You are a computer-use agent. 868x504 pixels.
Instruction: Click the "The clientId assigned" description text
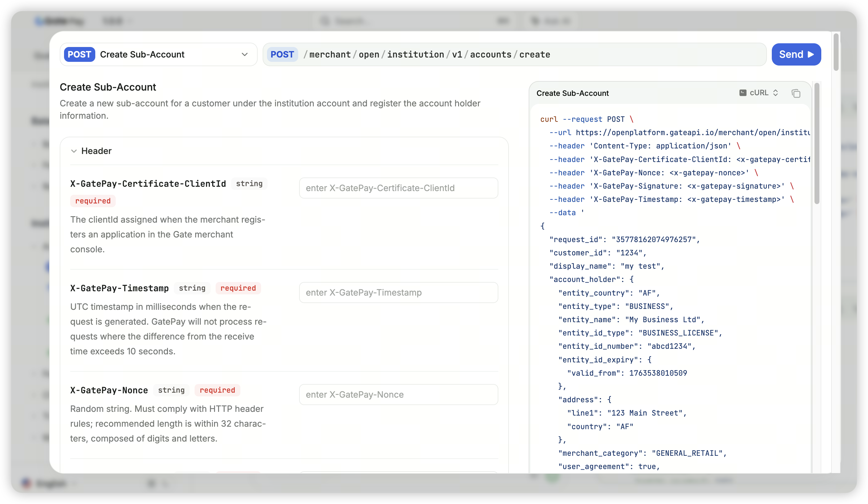tap(168, 234)
